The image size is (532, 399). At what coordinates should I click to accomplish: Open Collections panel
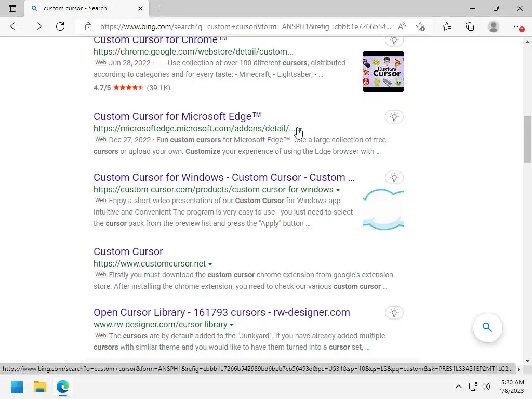click(x=470, y=26)
